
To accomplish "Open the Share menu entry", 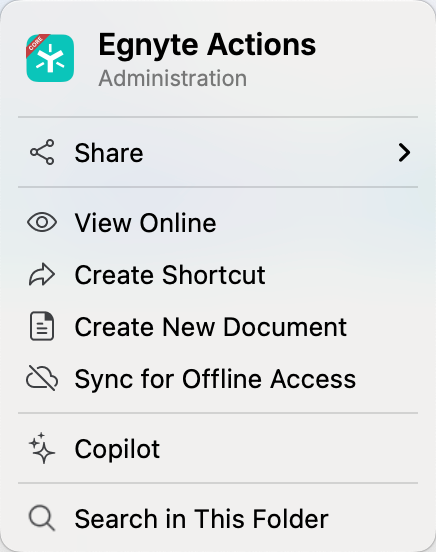I will tap(218, 152).
